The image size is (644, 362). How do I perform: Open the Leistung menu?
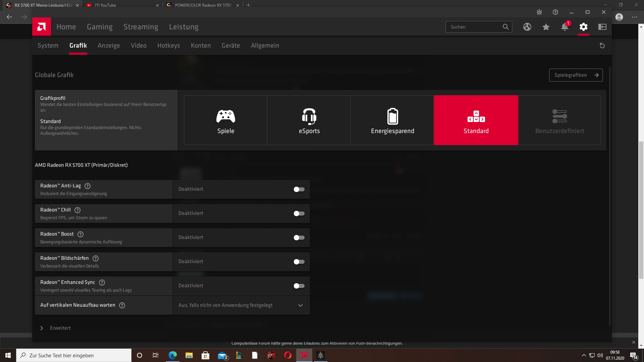pyautogui.click(x=183, y=27)
